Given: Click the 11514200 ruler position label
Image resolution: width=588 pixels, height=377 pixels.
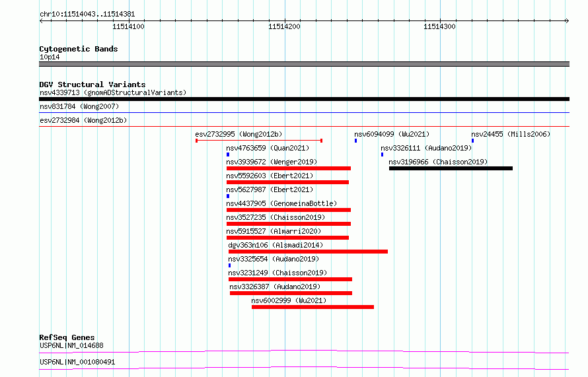Looking at the screenshot, I should point(284,26).
